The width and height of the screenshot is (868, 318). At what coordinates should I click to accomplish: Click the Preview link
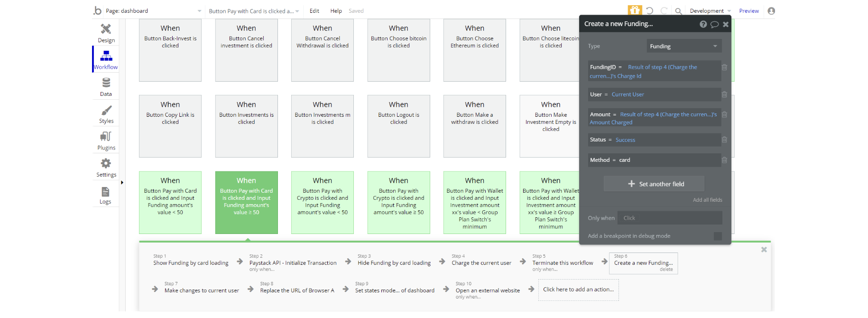[748, 11]
